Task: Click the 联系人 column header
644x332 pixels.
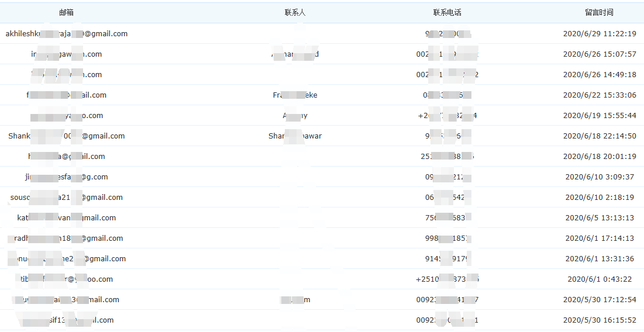Action: point(295,12)
